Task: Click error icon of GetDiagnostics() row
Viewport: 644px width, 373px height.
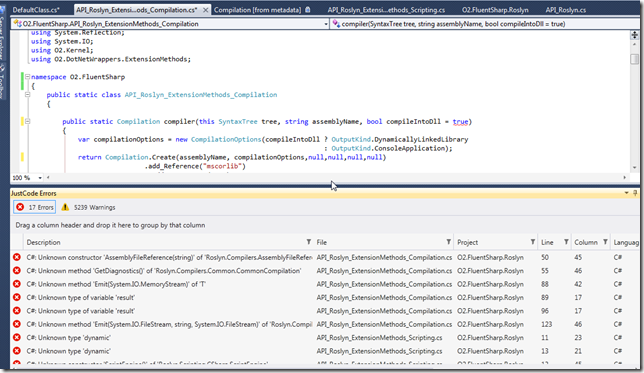Action: (17, 271)
